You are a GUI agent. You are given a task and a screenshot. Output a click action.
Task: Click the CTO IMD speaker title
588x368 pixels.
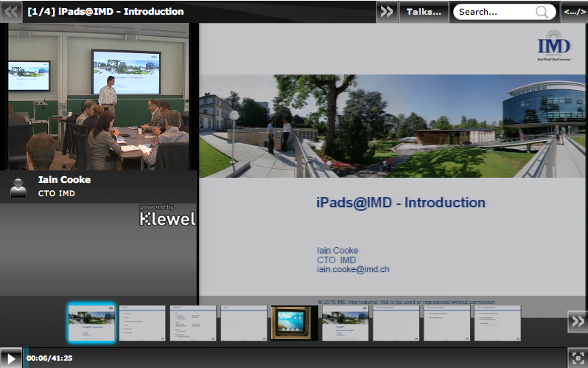click(57, 193)
